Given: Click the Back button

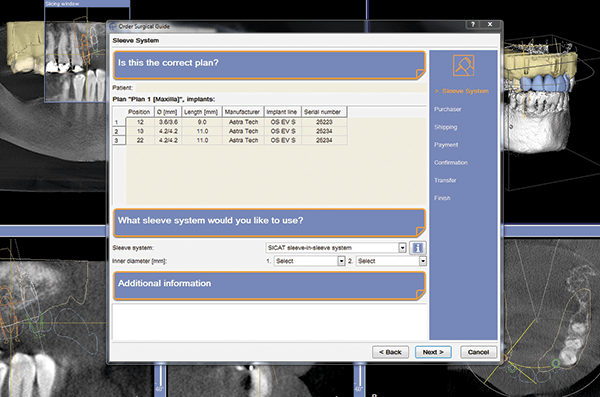Looking at the screenshot, I should click(390, 352).
